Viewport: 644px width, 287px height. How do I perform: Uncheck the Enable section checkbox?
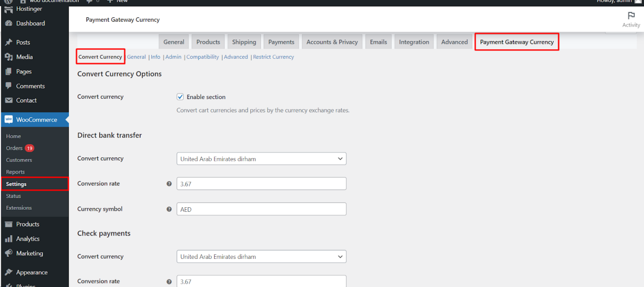[x=180, y=97]
